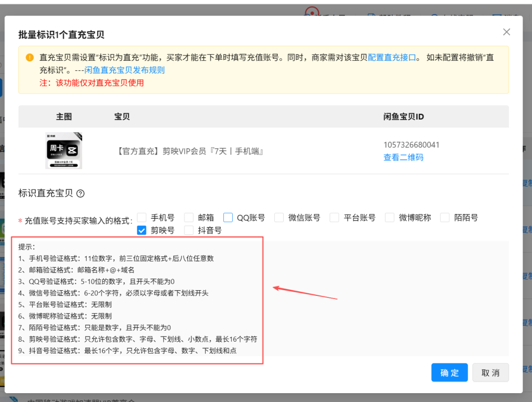Click the 闲鱼宝贝ID column header
The width and height of the screenshot is (532, 402).
(x=404, y=117)
